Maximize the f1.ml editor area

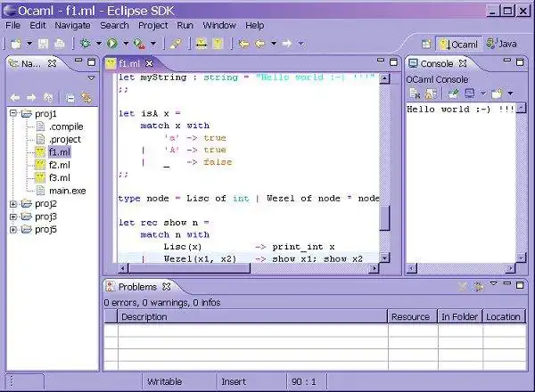[x=393, y=62]
